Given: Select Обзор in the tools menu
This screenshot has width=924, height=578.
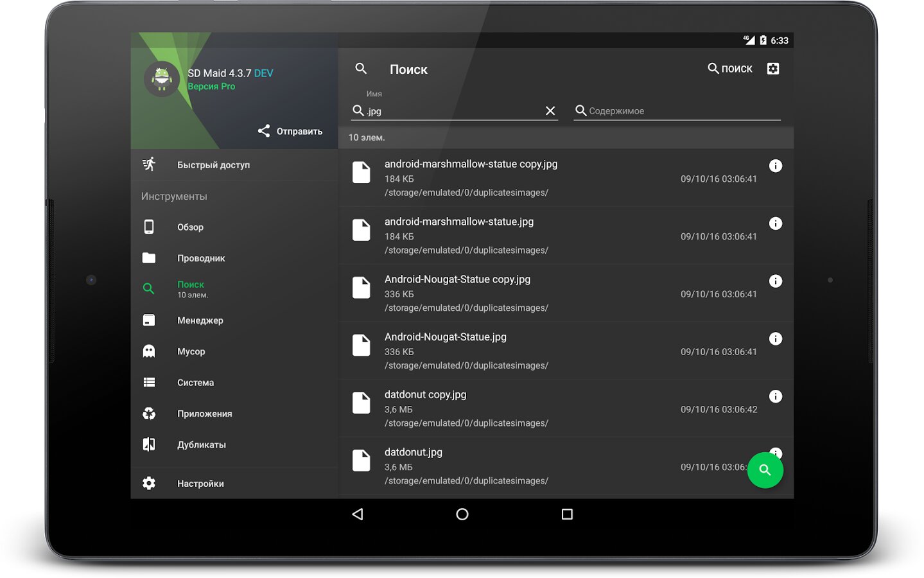Looking at the screenshot, I should tap(190, 227).
